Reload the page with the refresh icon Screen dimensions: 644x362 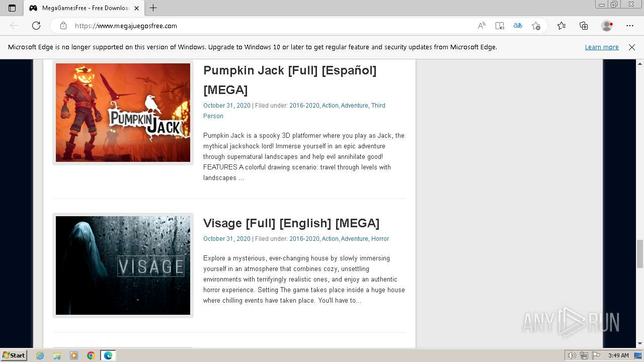pos(36,26)
